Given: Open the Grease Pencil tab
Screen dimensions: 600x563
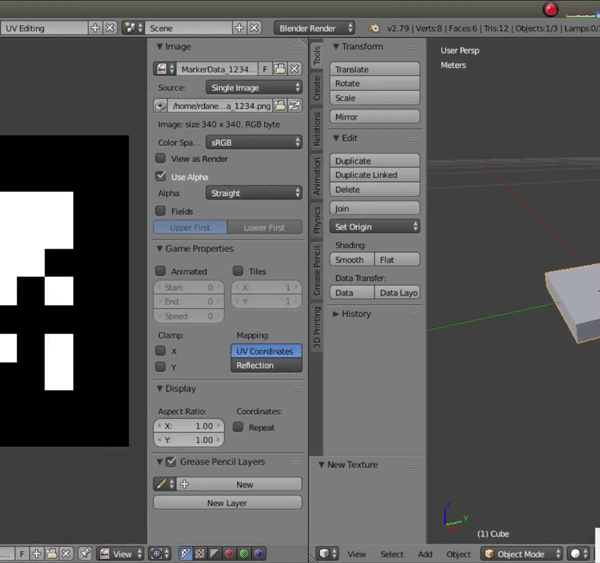Looking at the screenshot, I should click(x=317, y=270).
